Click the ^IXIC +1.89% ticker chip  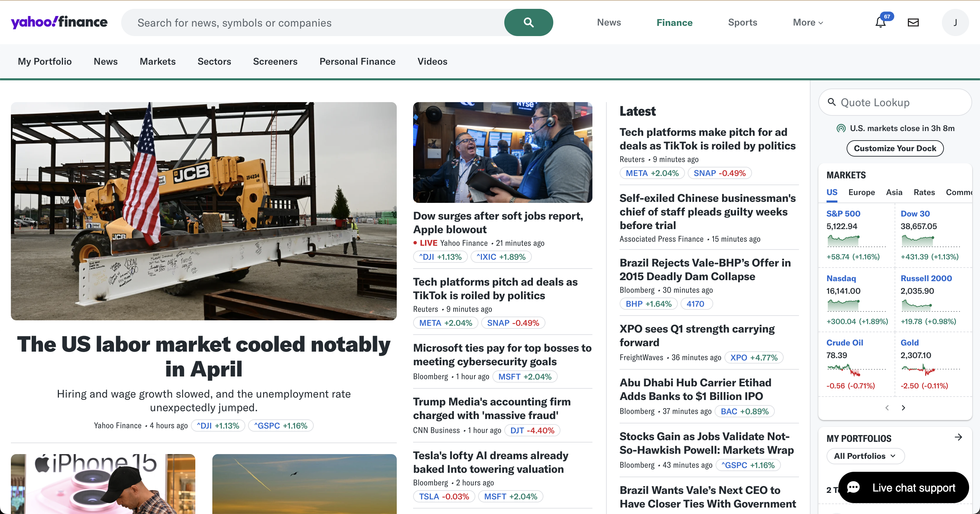point(501,256)
